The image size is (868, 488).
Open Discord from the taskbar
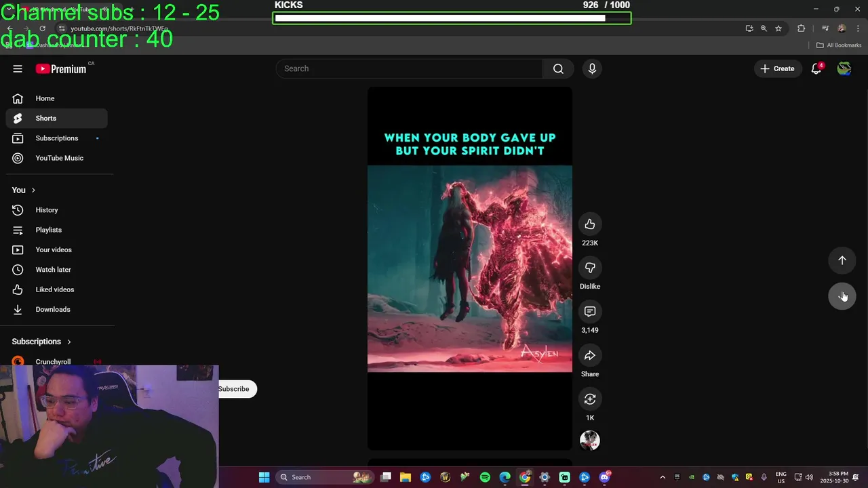604,477
